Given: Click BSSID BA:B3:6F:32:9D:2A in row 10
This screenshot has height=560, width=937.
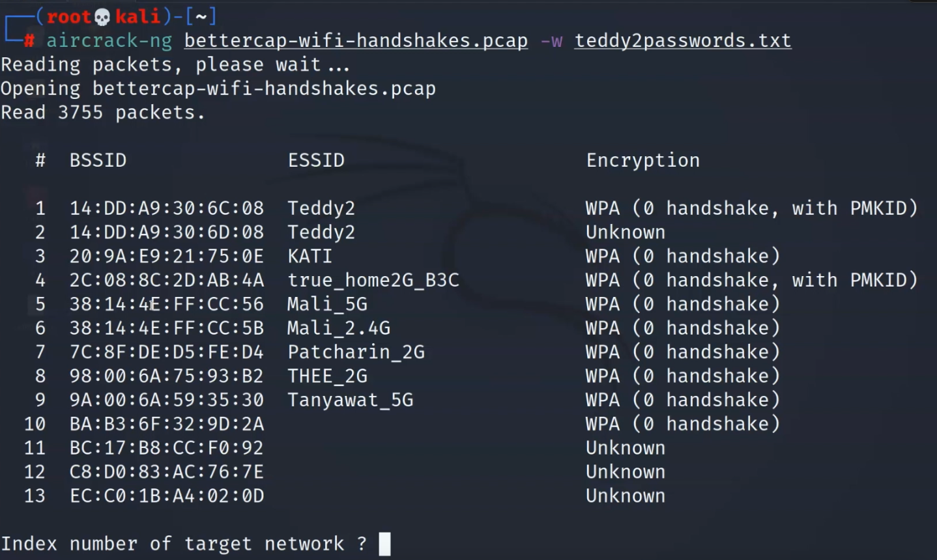Looking at the screenshot, I should pos(167,424).
